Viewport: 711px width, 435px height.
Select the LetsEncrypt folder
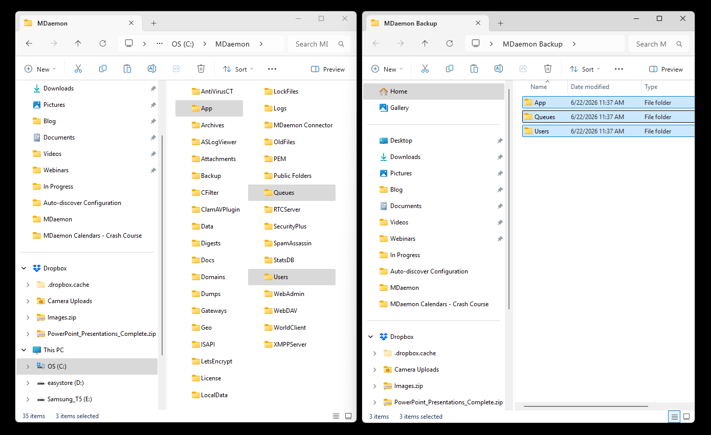point(212,361)
